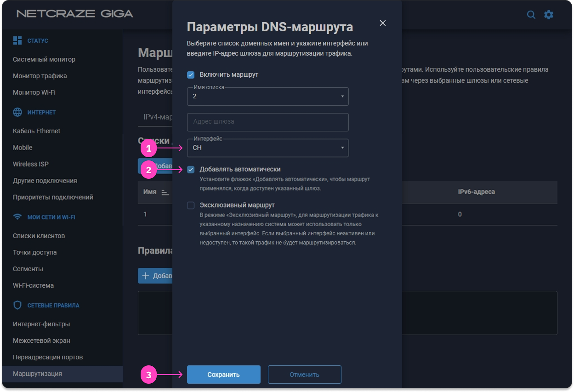Click the Wi-Fi icon beside My Networks

click(x=17, y=217)
